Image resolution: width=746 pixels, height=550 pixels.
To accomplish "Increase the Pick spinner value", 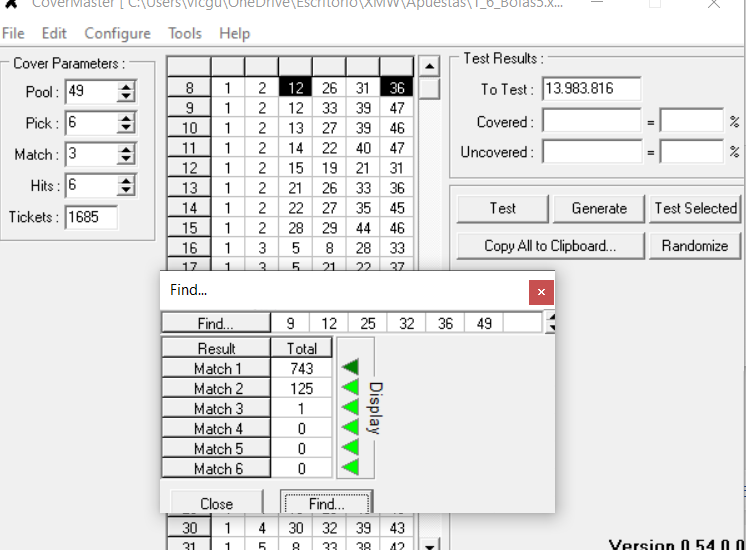I will coord(126,118).
